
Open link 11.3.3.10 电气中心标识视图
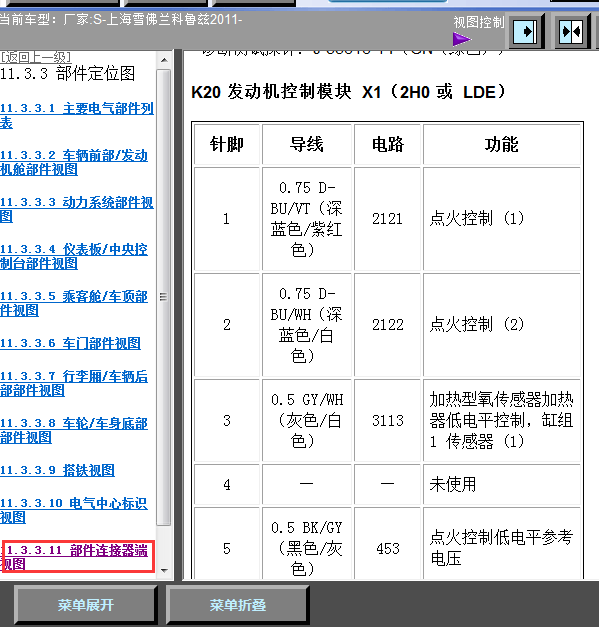pyautogui.click(x=74, y=510)
